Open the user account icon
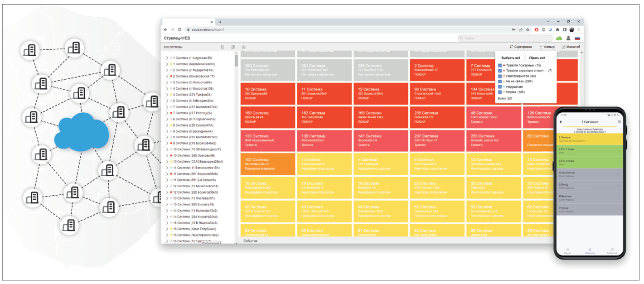Screen dimensions: 644x284 [568, 39]
